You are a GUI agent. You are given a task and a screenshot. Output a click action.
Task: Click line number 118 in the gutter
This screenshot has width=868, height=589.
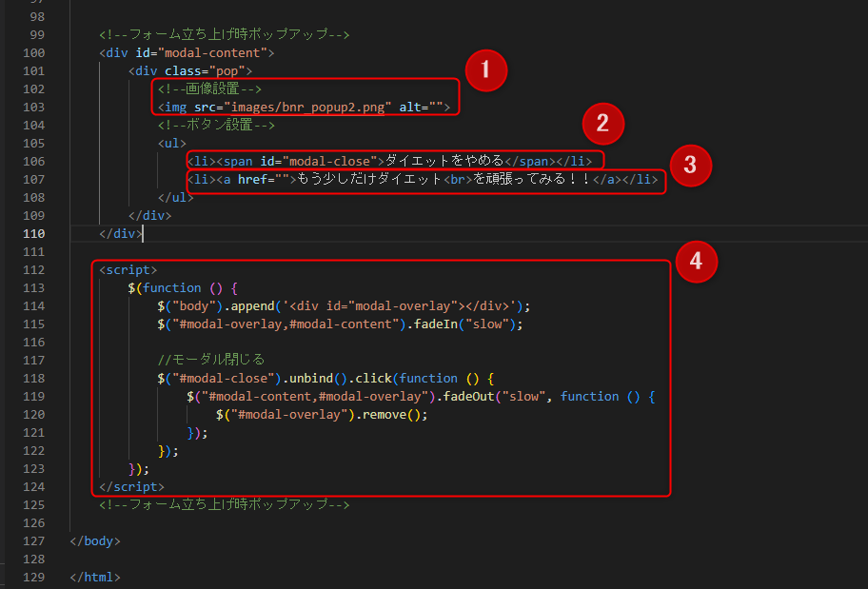tap(33, 378)
